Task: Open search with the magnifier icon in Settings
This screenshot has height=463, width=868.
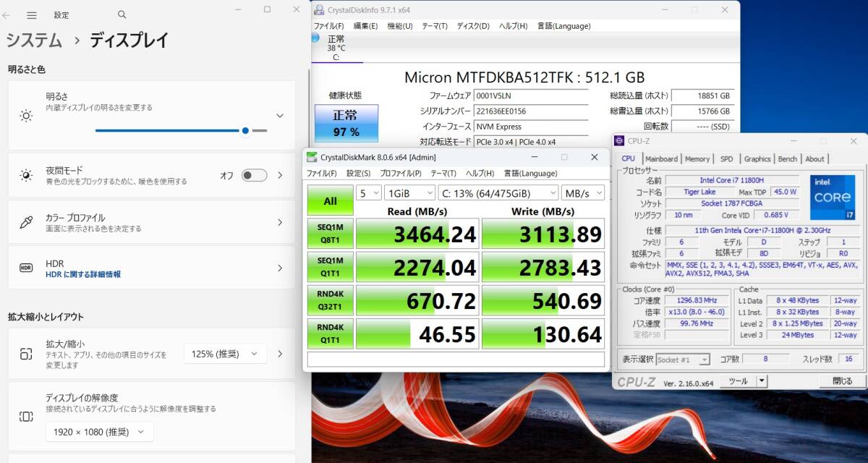Action: (x=122, y=14)
